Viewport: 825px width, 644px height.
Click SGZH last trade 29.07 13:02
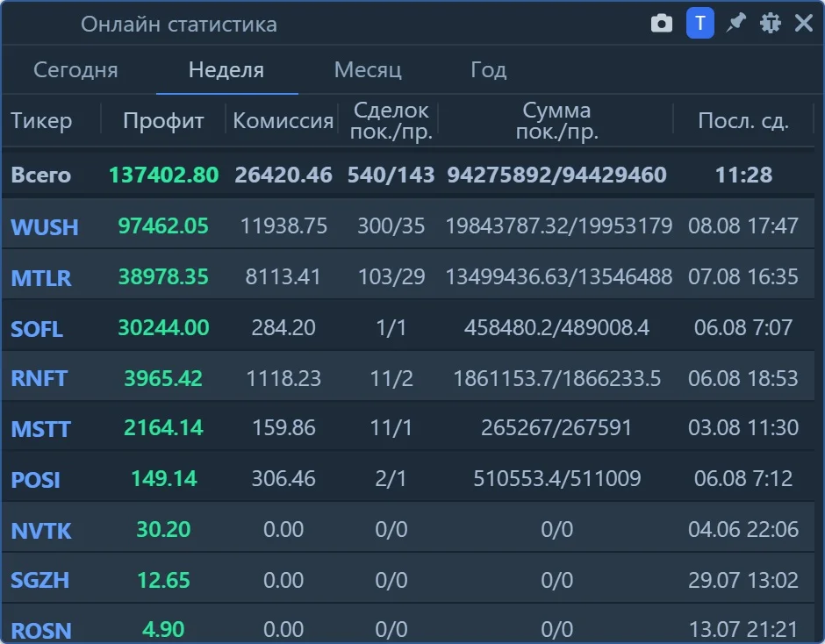[x=742, y=580]
